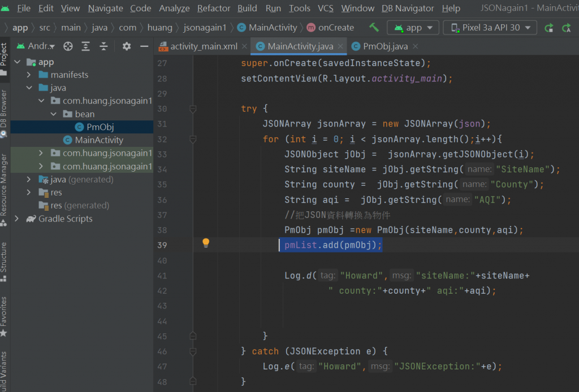
Task: Collapse the java folder
Action: (29, 88)
